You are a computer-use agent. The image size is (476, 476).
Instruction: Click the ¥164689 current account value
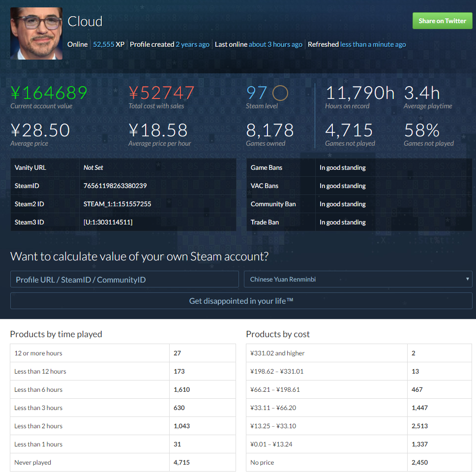tap(49, 93)
